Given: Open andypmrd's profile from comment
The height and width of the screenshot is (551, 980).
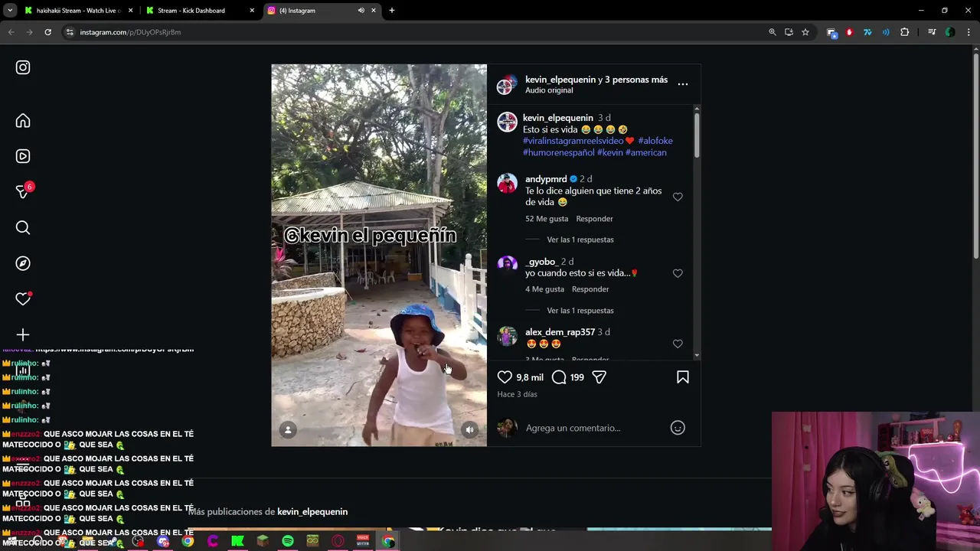Looking at the screenshot, I should pyautogui.click(x=546, y=179).
